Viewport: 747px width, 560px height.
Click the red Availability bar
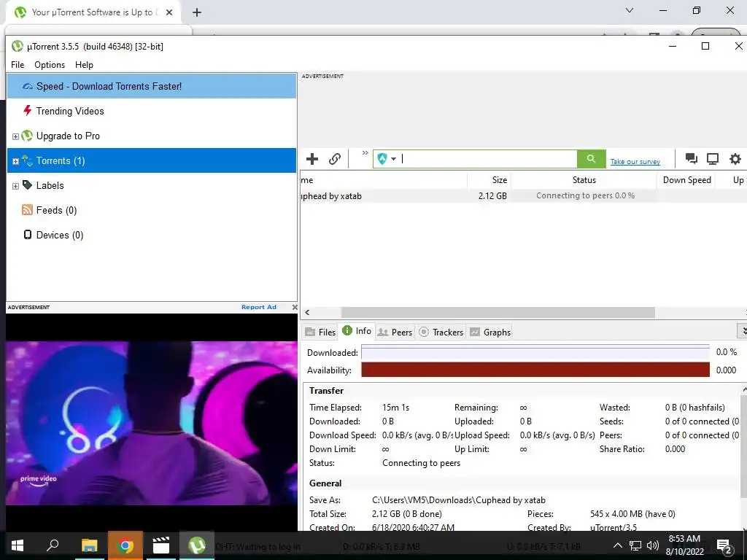535,370
